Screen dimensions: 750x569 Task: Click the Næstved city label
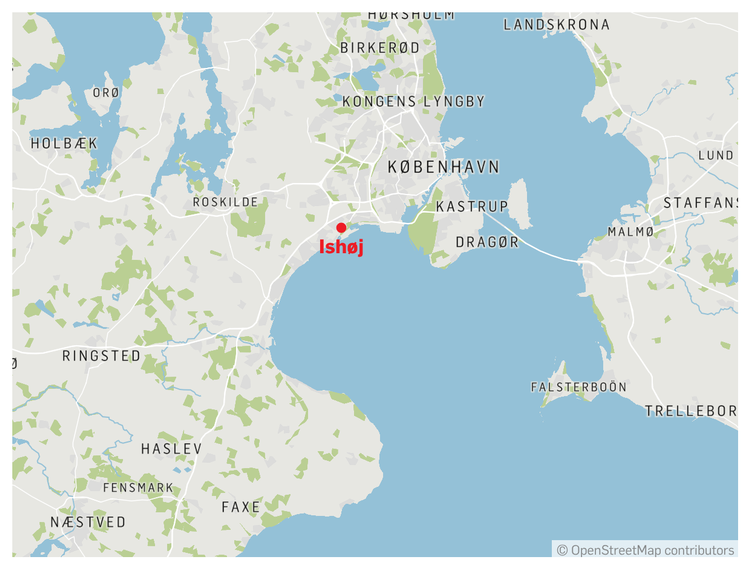pos(88,522)
